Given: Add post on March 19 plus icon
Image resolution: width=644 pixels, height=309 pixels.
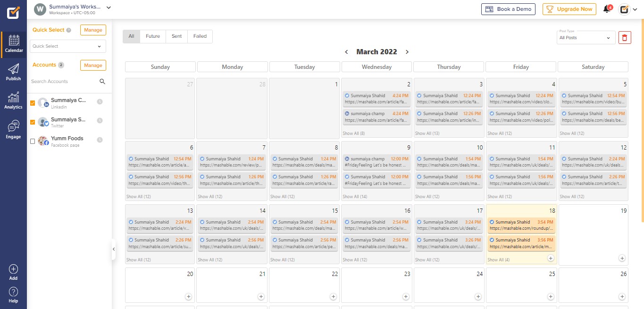Looking at the screenshot, I should tap(622, 258).
